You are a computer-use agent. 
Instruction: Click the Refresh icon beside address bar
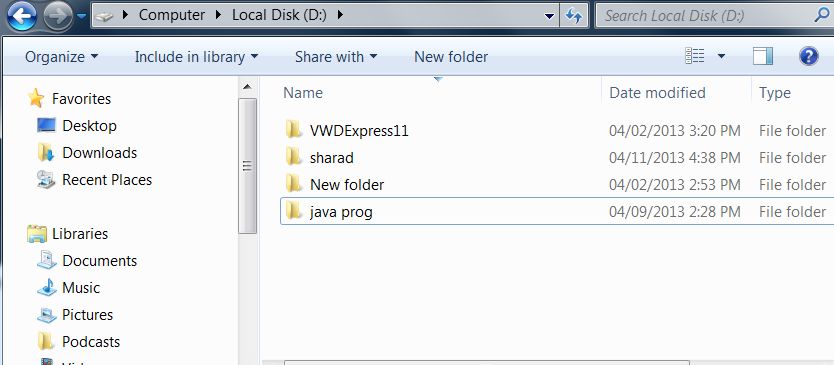coord(574,16)
